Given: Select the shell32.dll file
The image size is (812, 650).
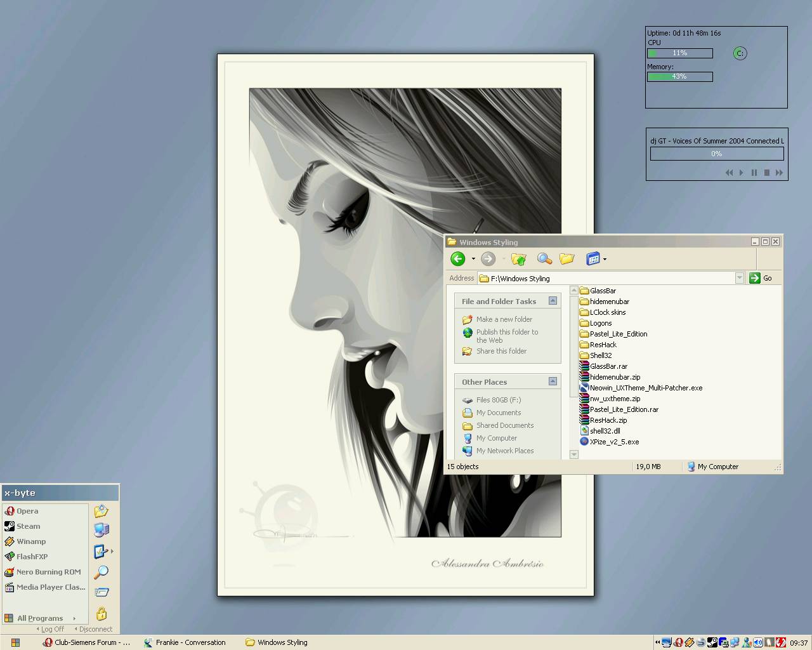Looking at the screenshot, I should [600, 431].
